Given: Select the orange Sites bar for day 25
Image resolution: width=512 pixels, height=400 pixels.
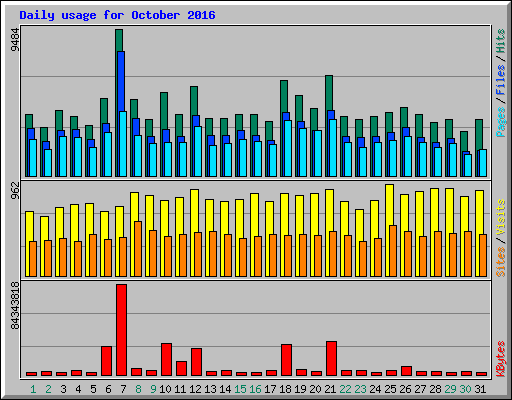Looking at the screenshot, I should click(x=393, y=251).
